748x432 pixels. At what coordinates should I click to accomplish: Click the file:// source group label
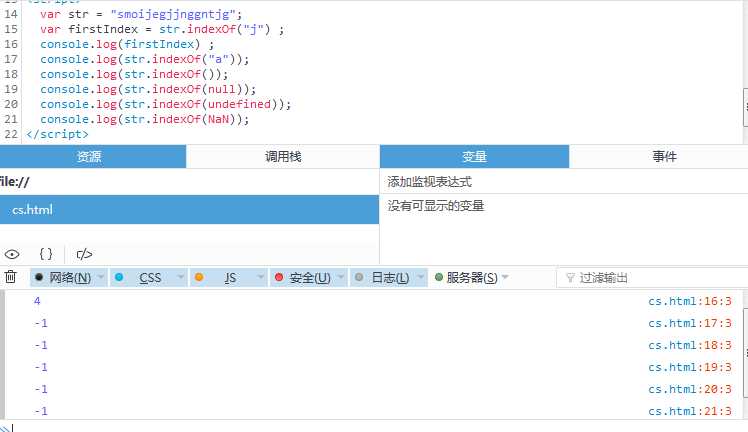[x=15, y=182]
